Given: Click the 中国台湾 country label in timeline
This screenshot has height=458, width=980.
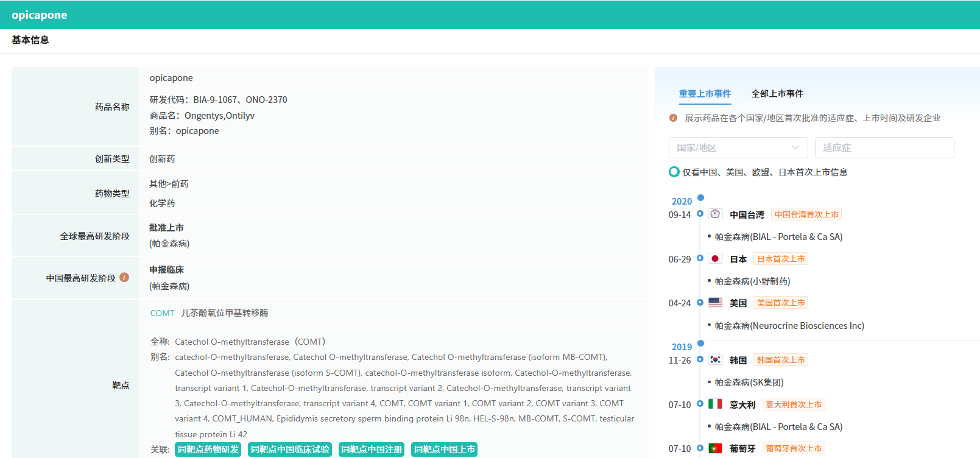Looking at the screenshot, I should pyautogui.click(x=747, y=215).
